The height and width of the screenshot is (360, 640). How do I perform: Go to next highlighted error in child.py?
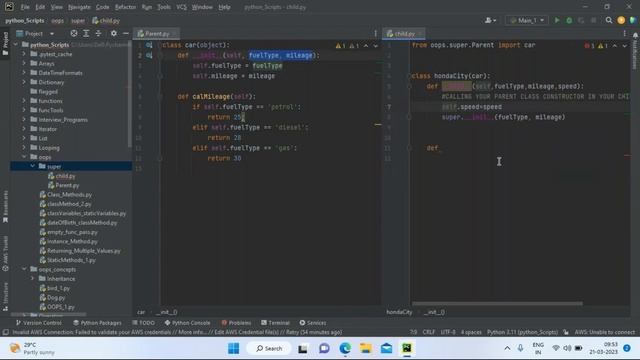coord(624,46)
